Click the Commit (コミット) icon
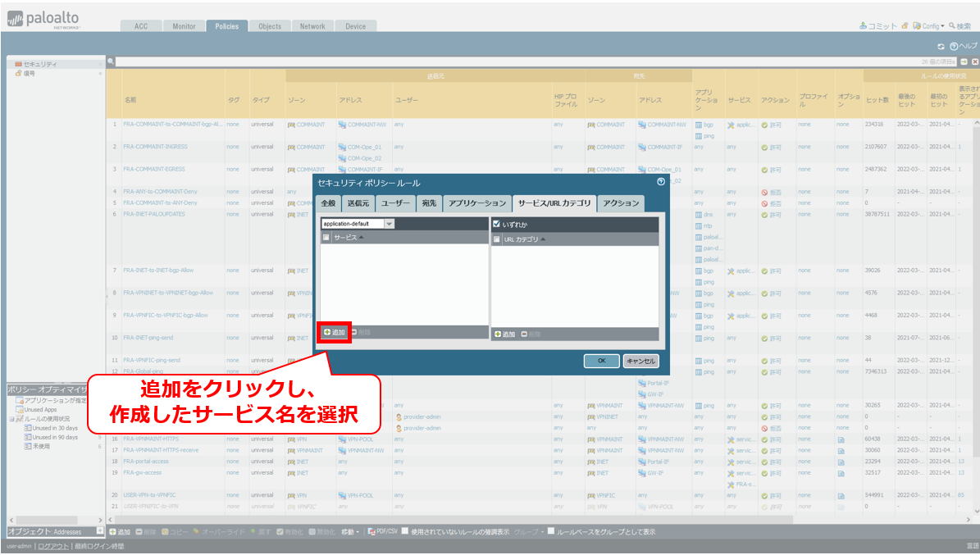The image size is (980, 555). click(863, 25)
